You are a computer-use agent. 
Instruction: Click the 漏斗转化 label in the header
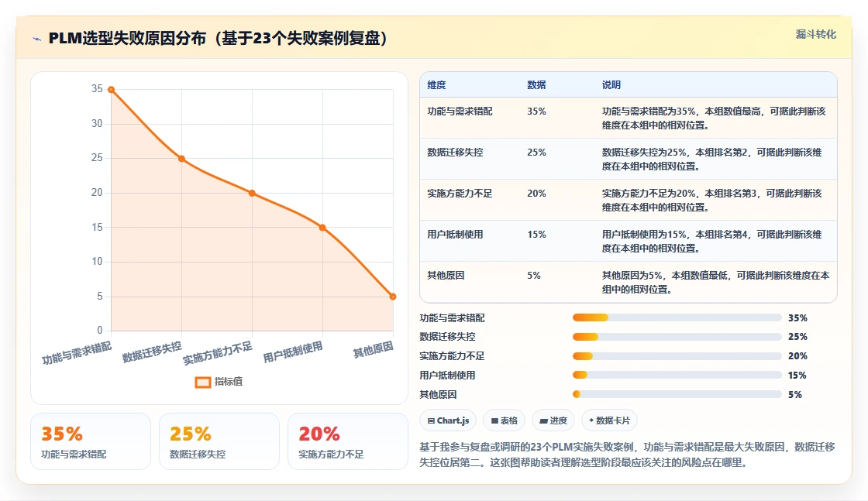(x=815, y=34)
